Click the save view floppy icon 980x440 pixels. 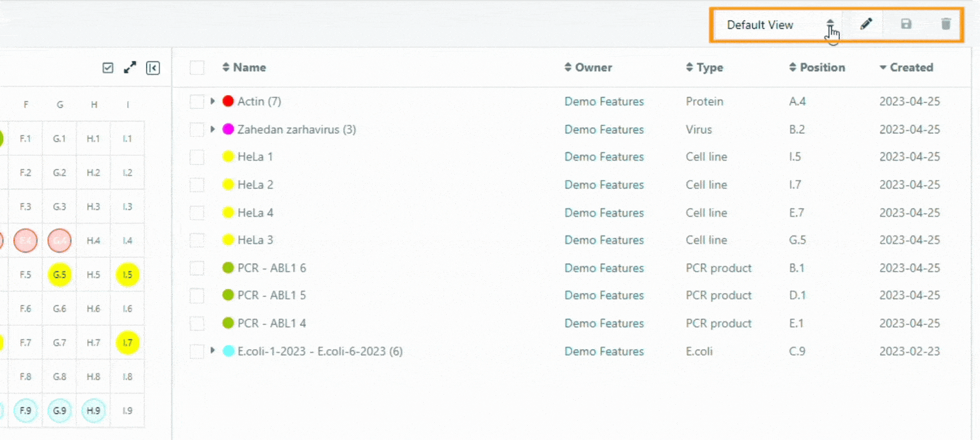click(906, 24)
